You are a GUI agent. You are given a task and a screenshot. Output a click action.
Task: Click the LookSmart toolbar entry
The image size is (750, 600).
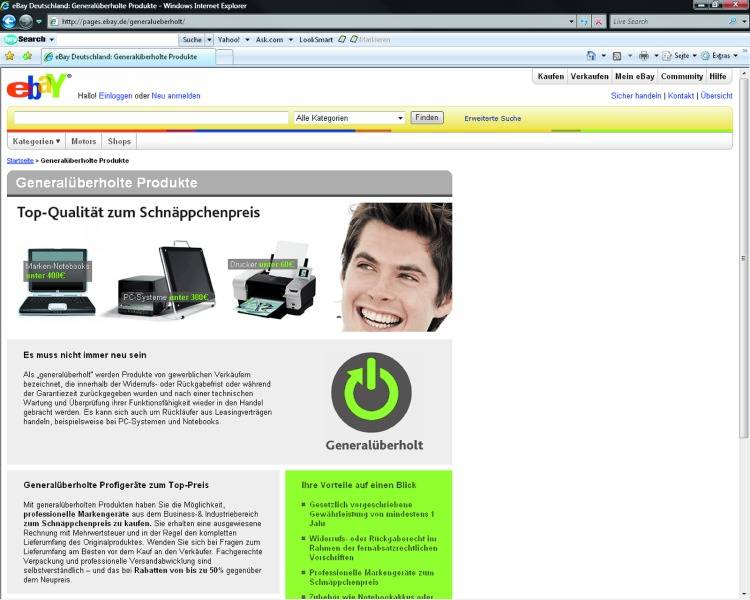(316, 40)
